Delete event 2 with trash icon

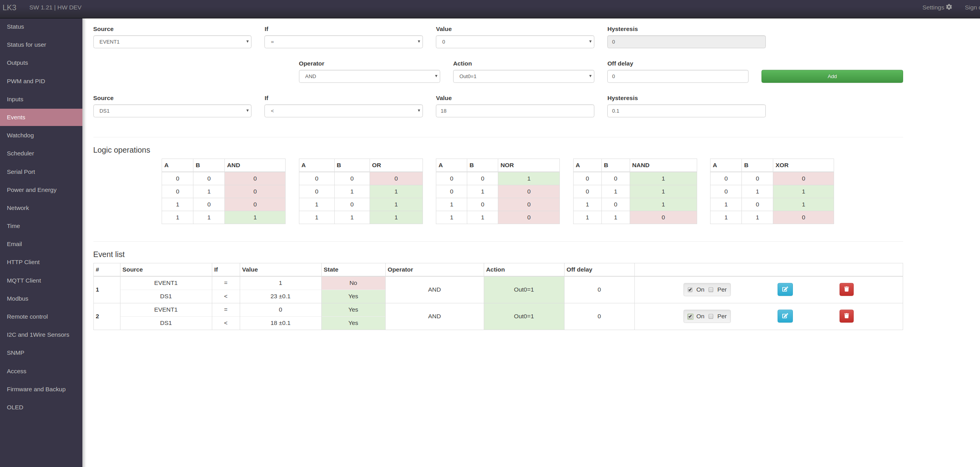(x=846, y=316)
